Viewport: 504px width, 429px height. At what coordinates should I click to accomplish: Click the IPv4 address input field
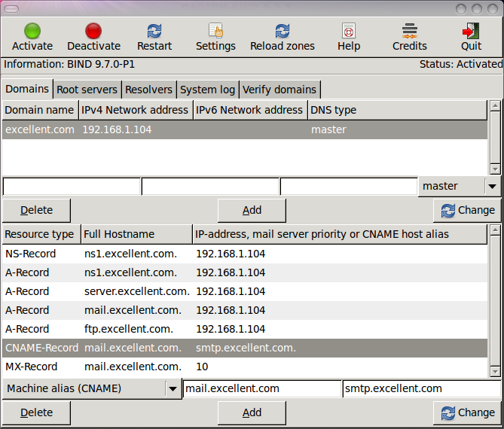[210, 186]
